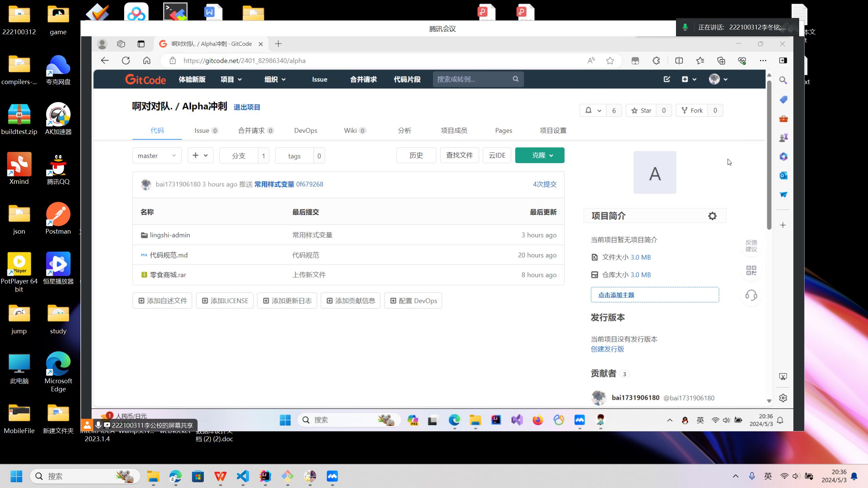Click the Edge split screen icon

pyautogui.click(x=679, y=61)
